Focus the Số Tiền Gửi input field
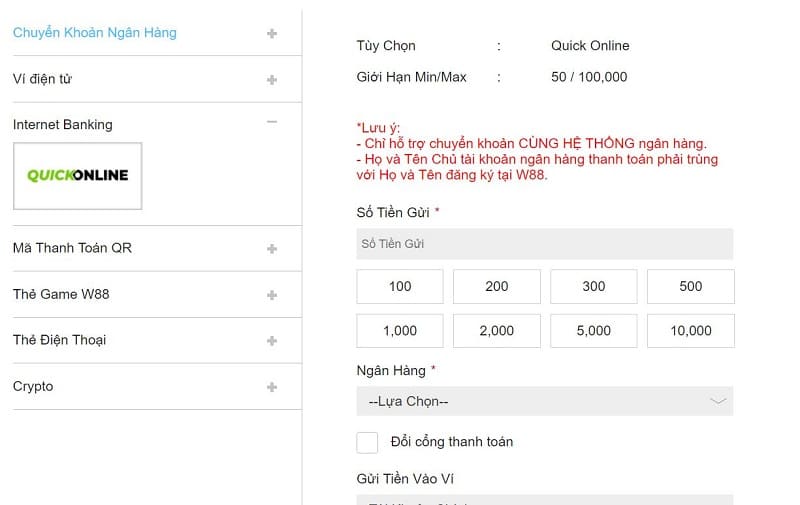 [544, 244]
